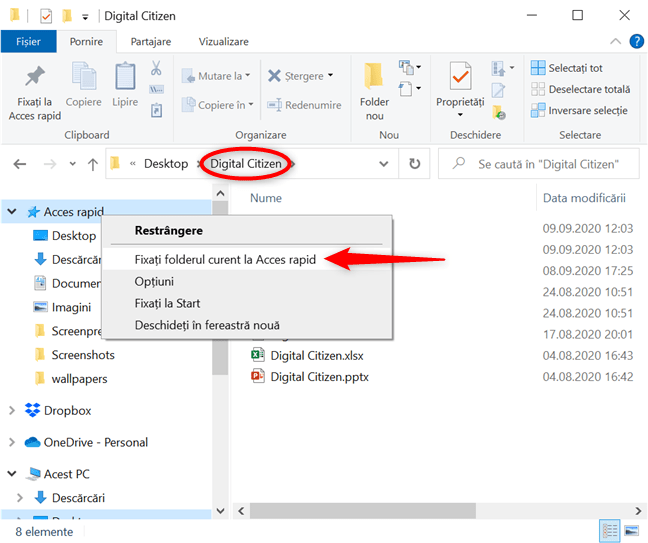This screenshot has width=648, height=543.
Task: Choose Opțiuni in the context menu
Action: [247, 281]
